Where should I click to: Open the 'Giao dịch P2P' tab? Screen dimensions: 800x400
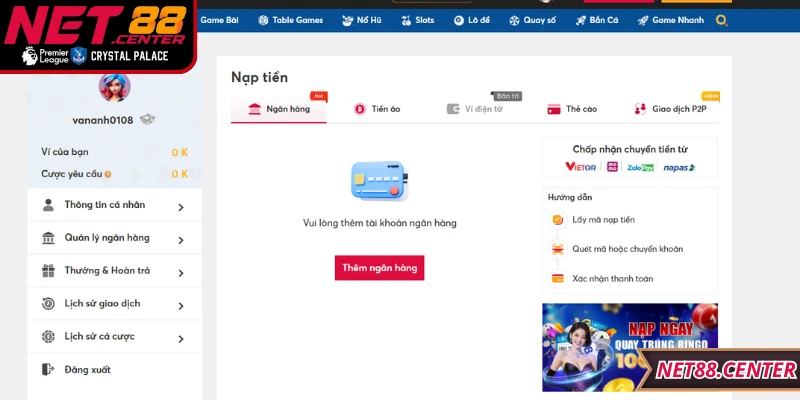(x=675, y=109)
